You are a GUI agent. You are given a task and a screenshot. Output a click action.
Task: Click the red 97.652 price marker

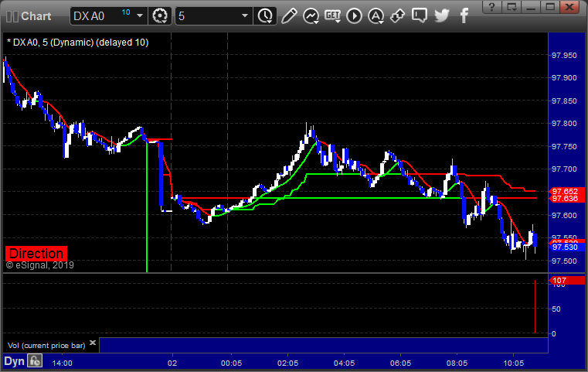(566, 192)
